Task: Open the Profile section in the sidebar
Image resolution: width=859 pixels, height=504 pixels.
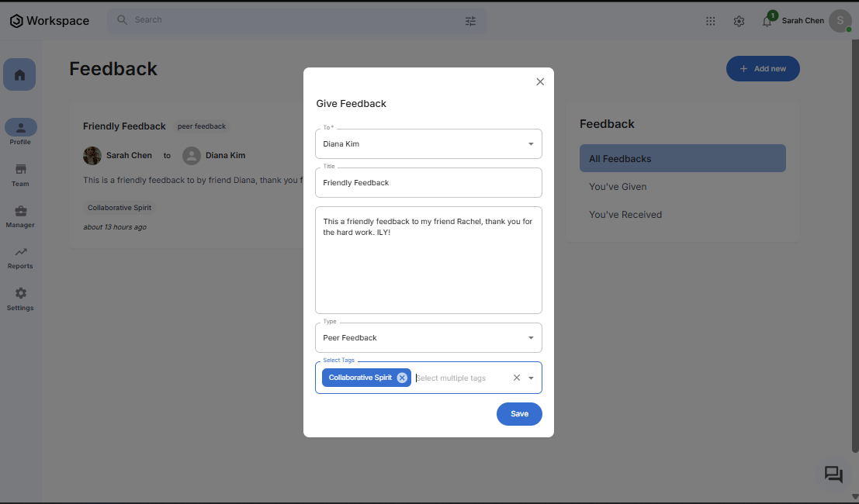Action: [20, 129]
